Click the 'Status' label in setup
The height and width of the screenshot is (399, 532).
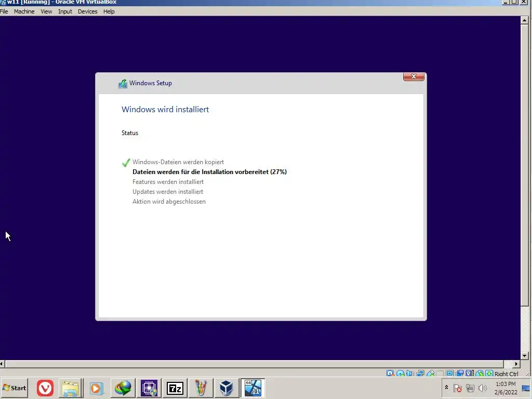130,132
